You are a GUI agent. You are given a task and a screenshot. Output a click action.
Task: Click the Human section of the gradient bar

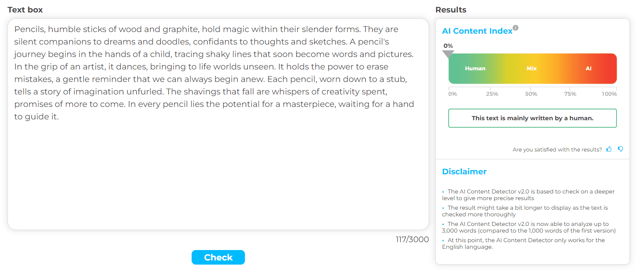(x=475, y=69)
